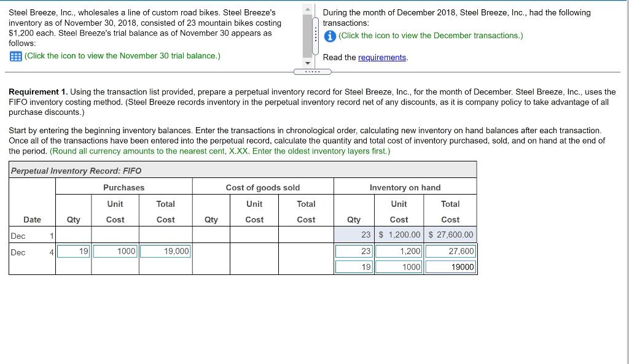Click the November 30 trial balance link text
Image resolution: width=629 pixels, height=364 pixels.
122,56
